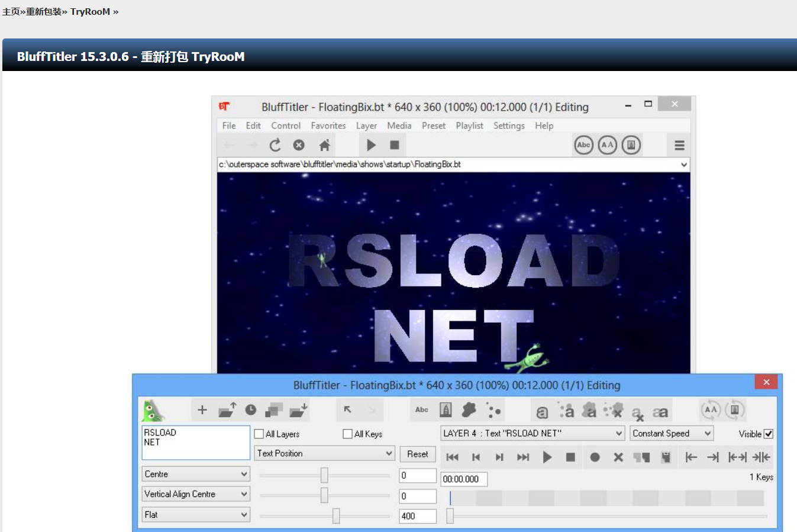Screen dimensions: 797x532
Task: Click the TryRooM breadcrumb link
Action: [90, 11]
